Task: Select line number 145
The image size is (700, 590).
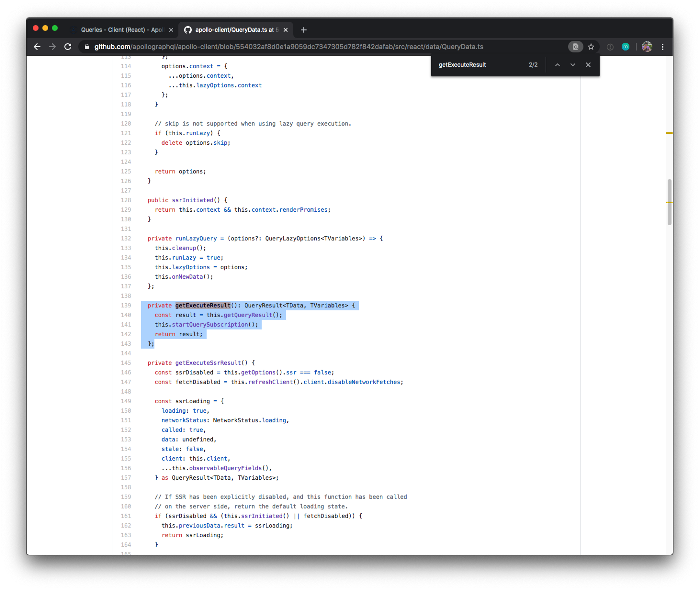Action: tap(126, 363)
